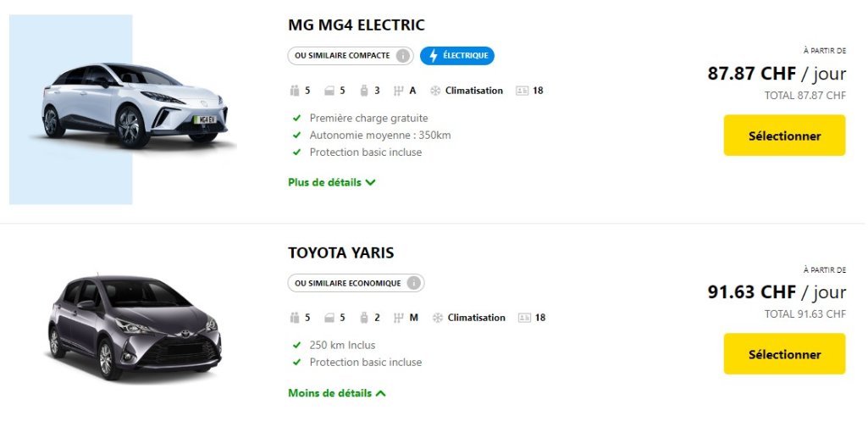Image resolution: width=868 pixels, height=427 pixels.
Task: Click the manual gearbox icon for Toyota Yaris
Action: pyautogui.click(x=399, y=318)
